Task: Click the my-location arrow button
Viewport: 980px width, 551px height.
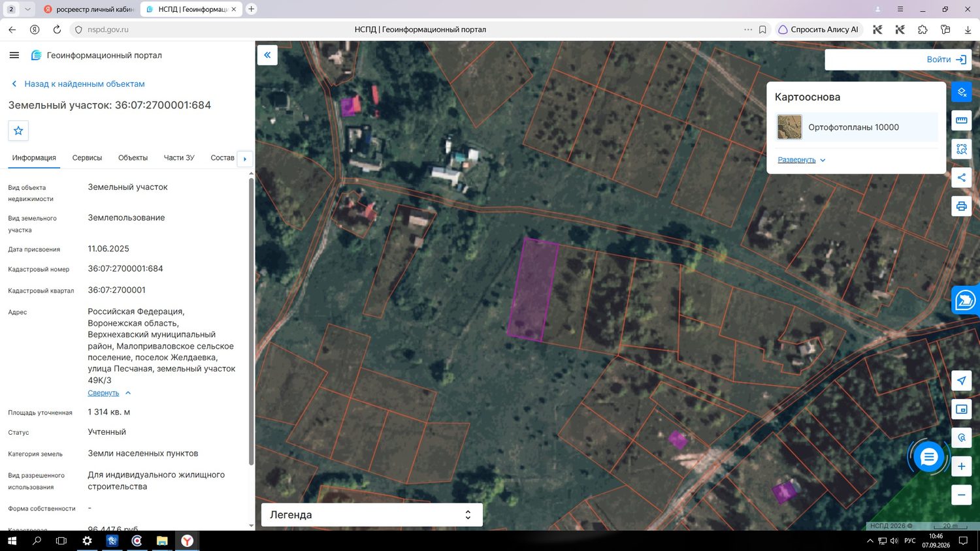Action: pyautogui.click(x=962, y=381)
